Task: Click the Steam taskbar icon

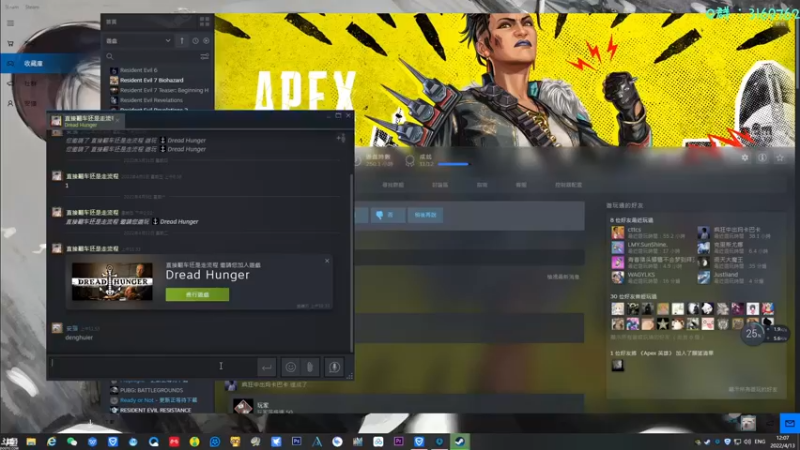Action: tap(460, 442)
